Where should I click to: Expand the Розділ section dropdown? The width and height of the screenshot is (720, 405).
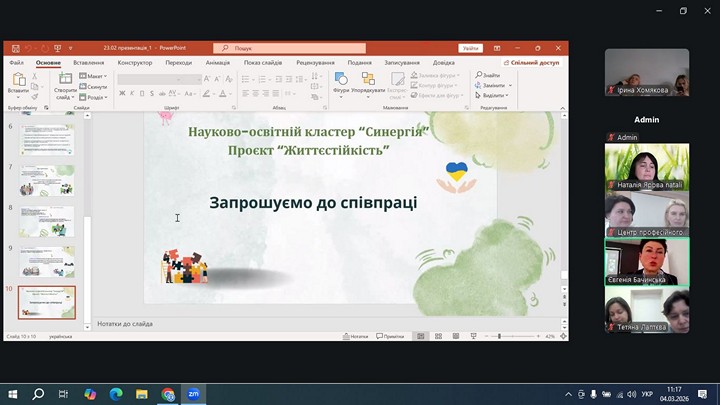point(96,97)
